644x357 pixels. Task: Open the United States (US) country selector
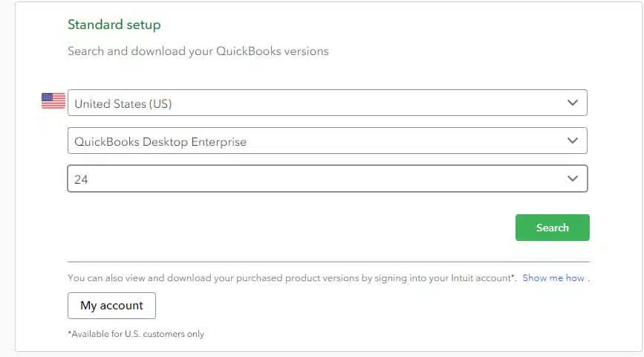coord(328,103)
